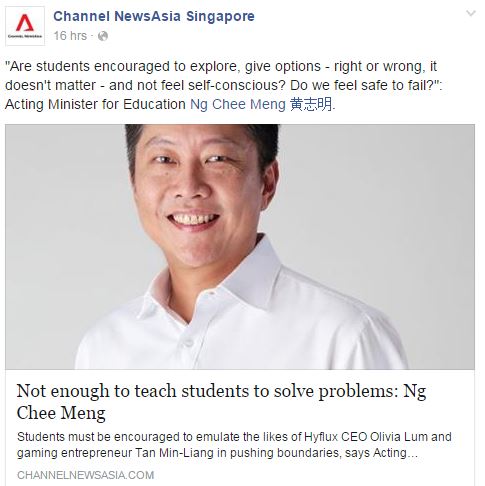Visit the tagged Ng Chee Meng profile link

tap(238, 104)
